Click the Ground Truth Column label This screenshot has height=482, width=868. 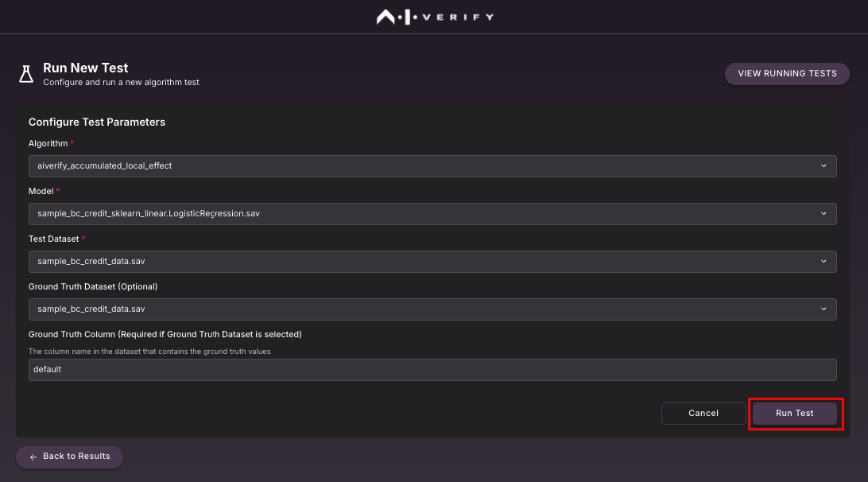tap(165, 335)
